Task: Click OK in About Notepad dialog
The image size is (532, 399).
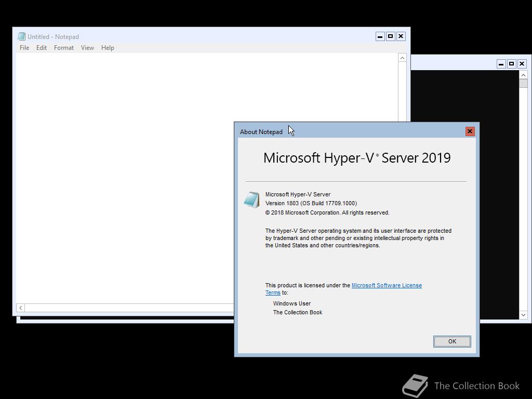Action: coord(452,341)
